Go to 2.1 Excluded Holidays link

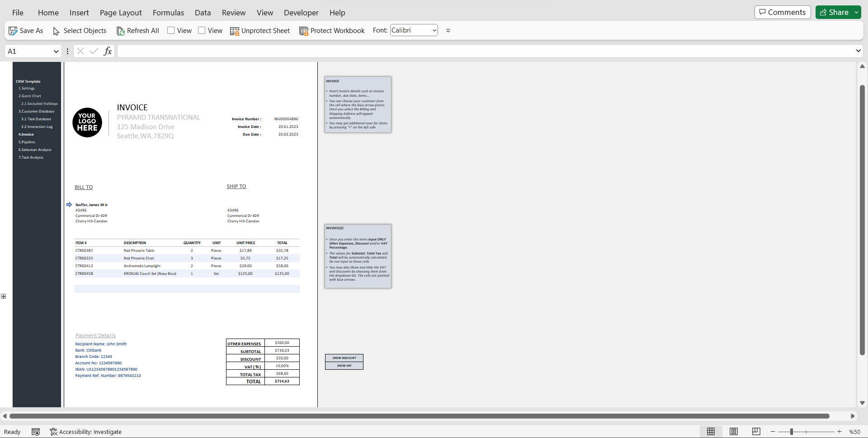39,104
